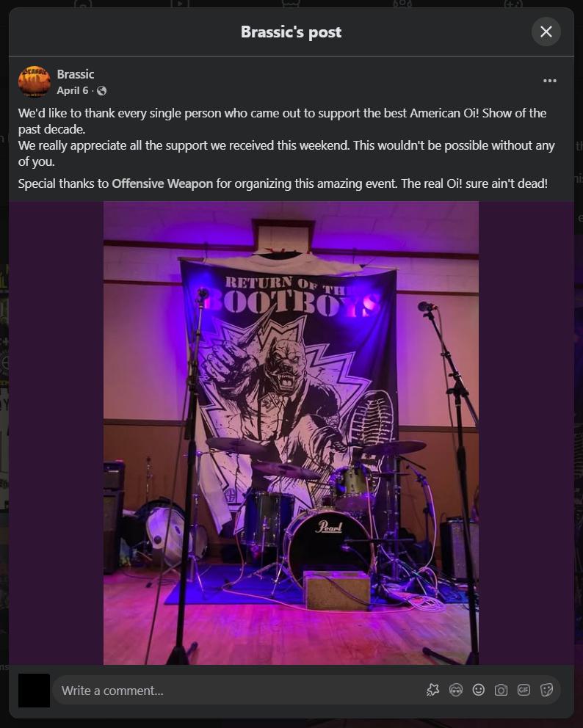This screenshot has width=583, height=728.
Task: Click your profile thumbnail beside comment box
Action: click(x=34, y=691)
